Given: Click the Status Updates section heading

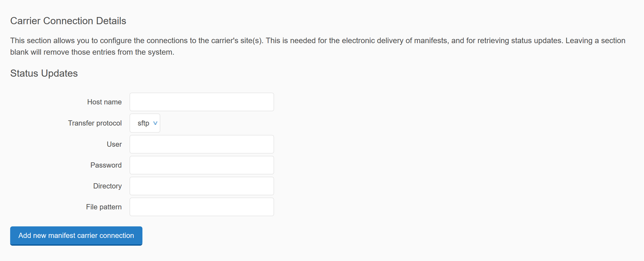Looking at the screenshot, I should coord(44,73).
